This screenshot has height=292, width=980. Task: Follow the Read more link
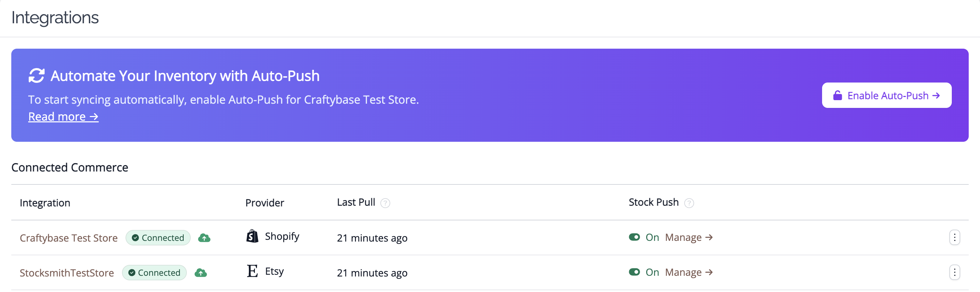63,116
